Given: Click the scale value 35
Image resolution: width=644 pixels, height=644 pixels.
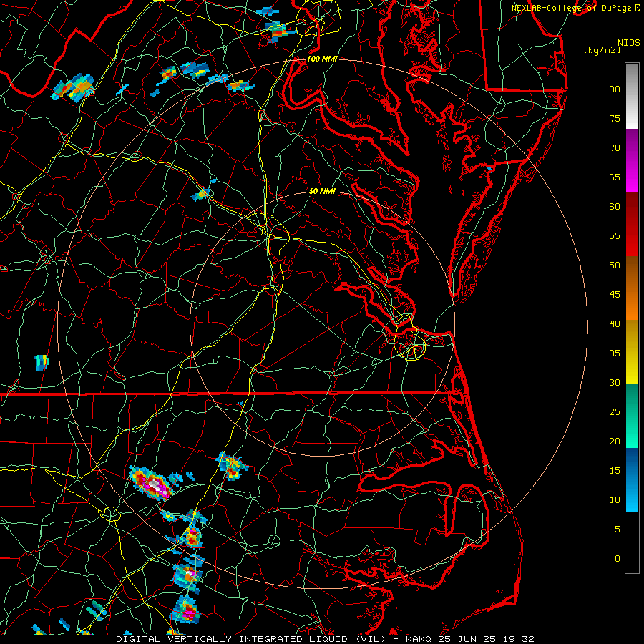Looking at the screenshot, I should pyautogui.click(x=615, y=353).
